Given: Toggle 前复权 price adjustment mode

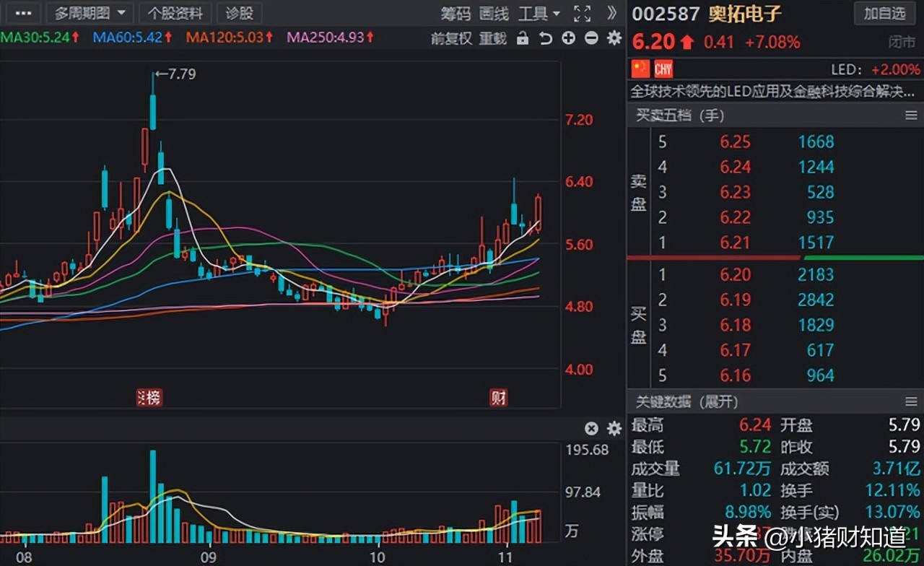Looking at the screenshot, I should pos(449,38).
